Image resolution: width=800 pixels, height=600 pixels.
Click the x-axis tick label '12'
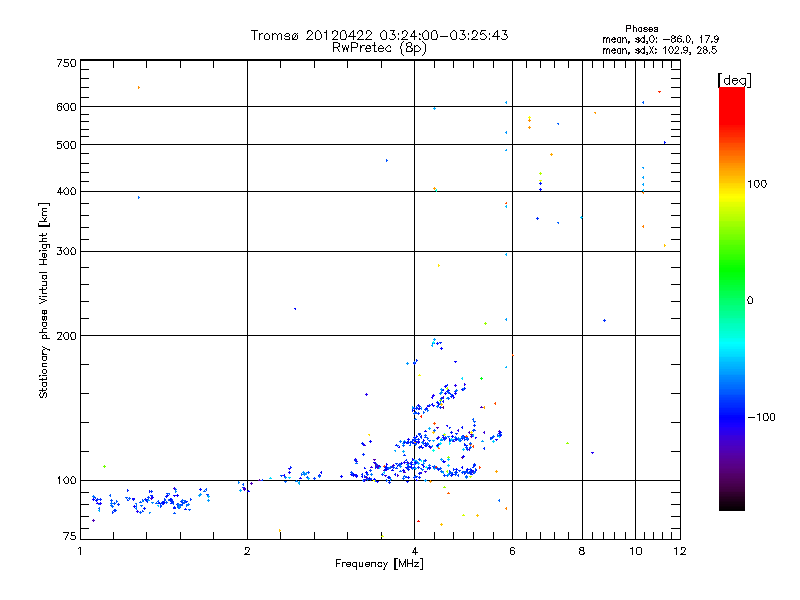pos(680,551)
